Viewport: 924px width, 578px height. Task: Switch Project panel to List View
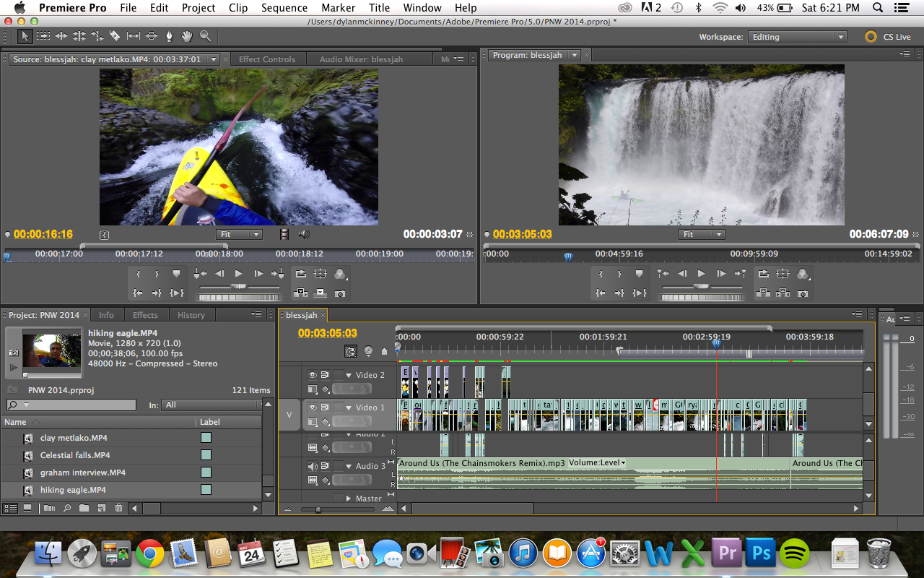pos(10,509)
